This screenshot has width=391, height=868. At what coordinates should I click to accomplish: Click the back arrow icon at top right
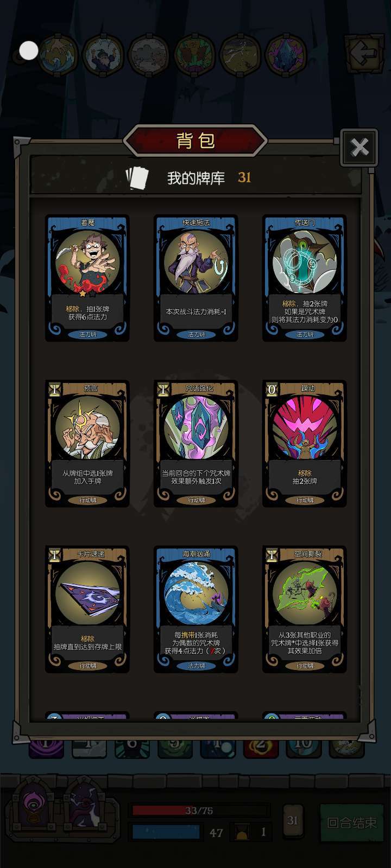(362, 53)
